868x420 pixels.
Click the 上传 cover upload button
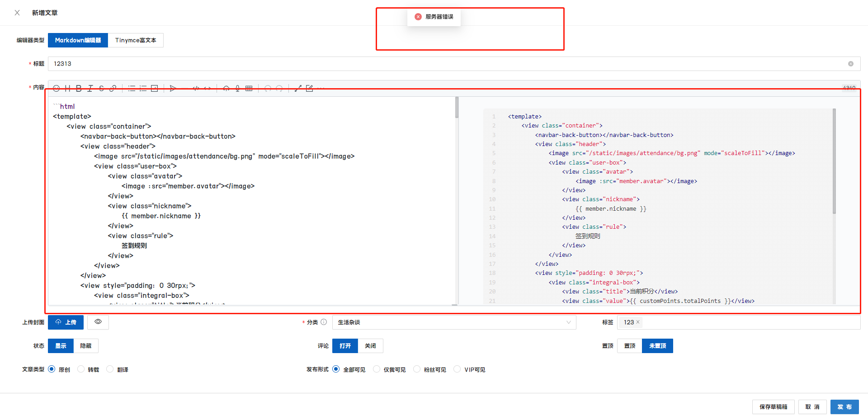pos(66,322)
